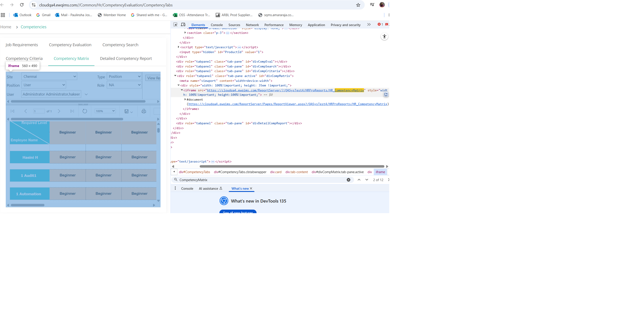Go forward using the browser forward arrow
Screen dimensions: 644x333
tap(12, 5)
